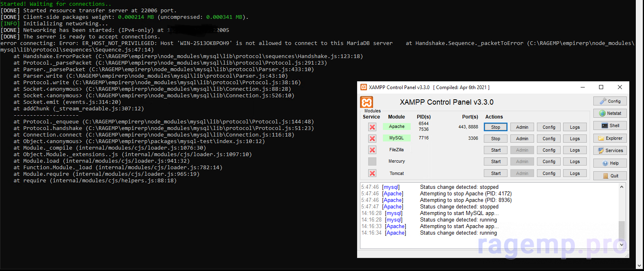Click the MySQL port 3306
Viewport: 644px width, 271px height.
point(473,138)
